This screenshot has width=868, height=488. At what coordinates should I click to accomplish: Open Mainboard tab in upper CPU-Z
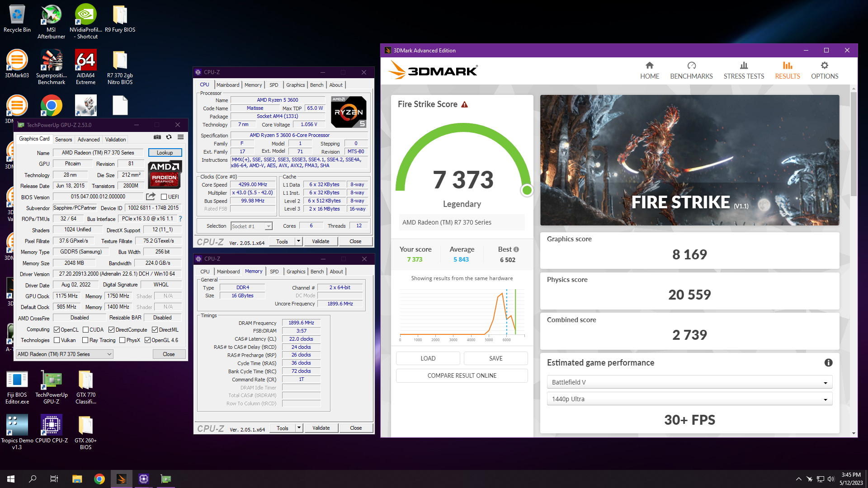pos(228,85)
